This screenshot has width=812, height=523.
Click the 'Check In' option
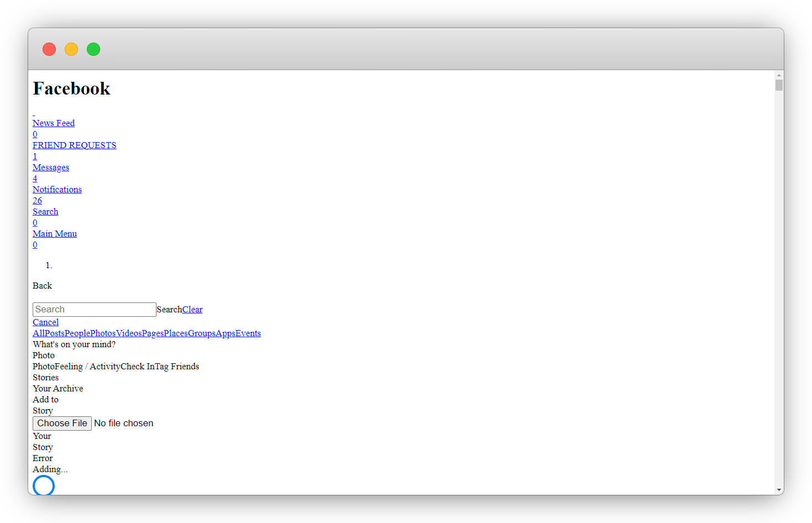point(138,367)
